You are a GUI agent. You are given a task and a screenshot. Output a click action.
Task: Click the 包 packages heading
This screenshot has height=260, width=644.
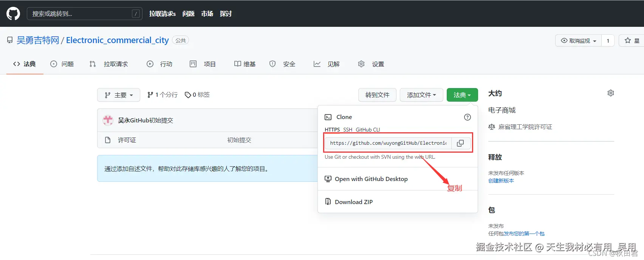[492, 210]
